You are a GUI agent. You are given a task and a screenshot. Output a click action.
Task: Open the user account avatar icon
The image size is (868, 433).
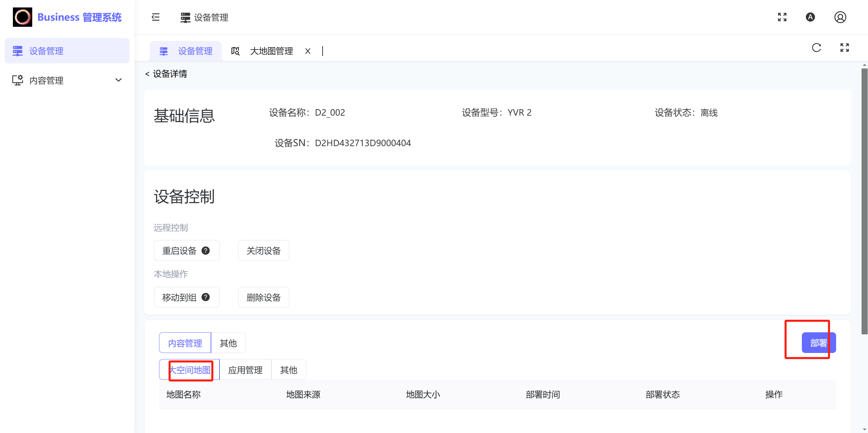pos(840,17)
